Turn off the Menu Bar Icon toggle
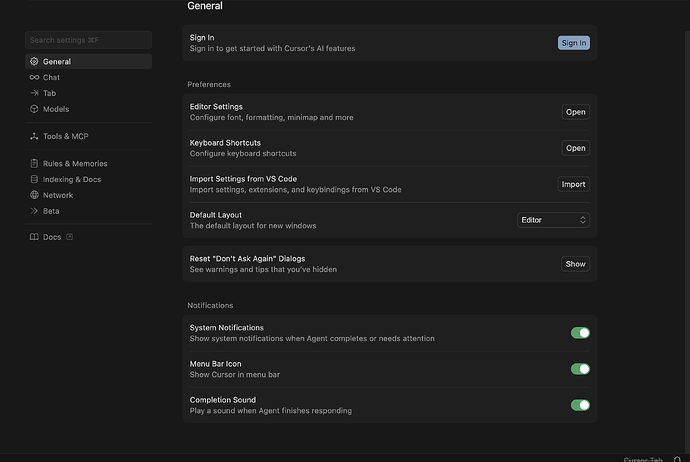Screen dimensions: 690x462 (580, 369)
